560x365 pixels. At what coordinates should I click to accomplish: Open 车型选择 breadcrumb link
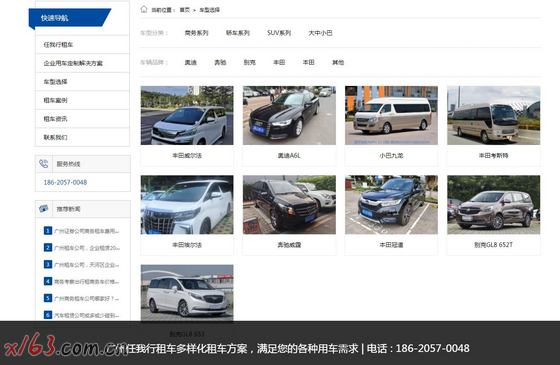click(x=209, y=10)
